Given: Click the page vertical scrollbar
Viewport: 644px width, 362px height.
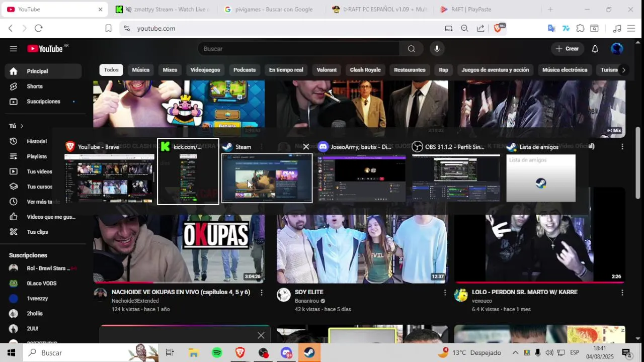Looking at the screenshot, I should 638,163.
